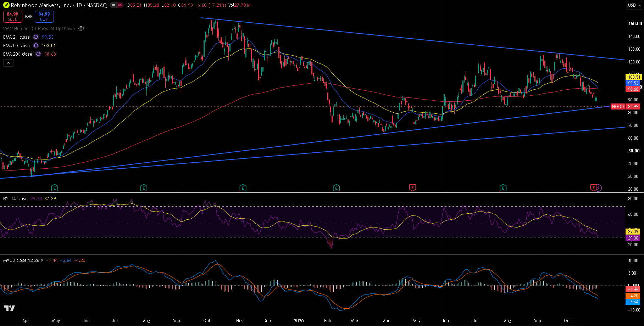Click the gray dash market status pill
The image size is (644, 326).
(x=113, y=5)
